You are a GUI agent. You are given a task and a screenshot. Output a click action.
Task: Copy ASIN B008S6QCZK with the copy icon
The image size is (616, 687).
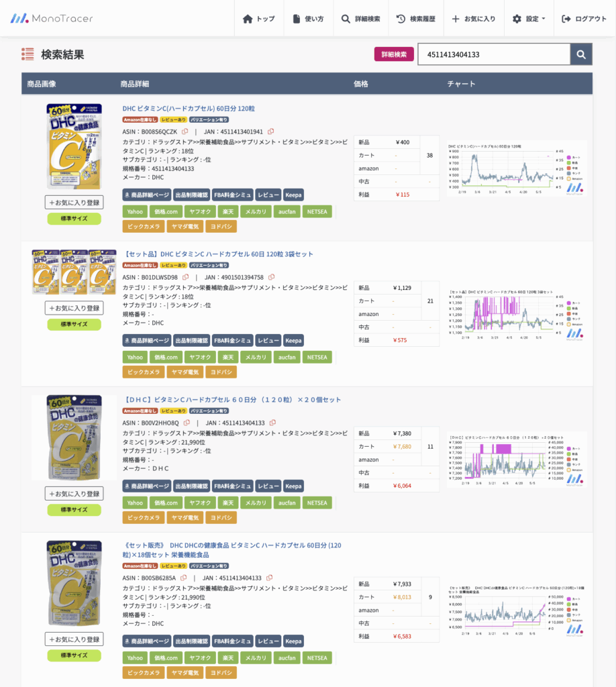(185, 131)
